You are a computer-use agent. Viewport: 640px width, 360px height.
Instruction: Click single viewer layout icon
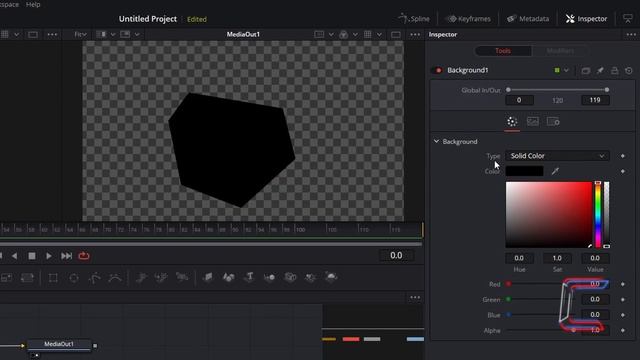click(x=396, y=35)
